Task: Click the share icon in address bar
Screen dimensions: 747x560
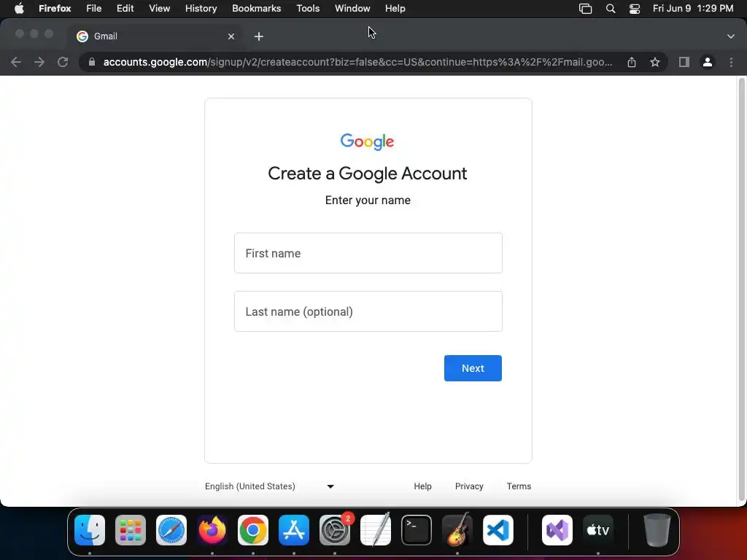Action: tap(632, 62)
